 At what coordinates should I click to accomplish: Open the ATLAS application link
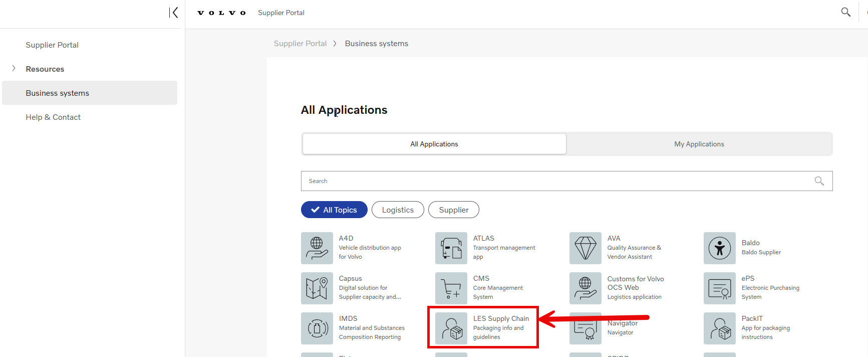point(483,238)
